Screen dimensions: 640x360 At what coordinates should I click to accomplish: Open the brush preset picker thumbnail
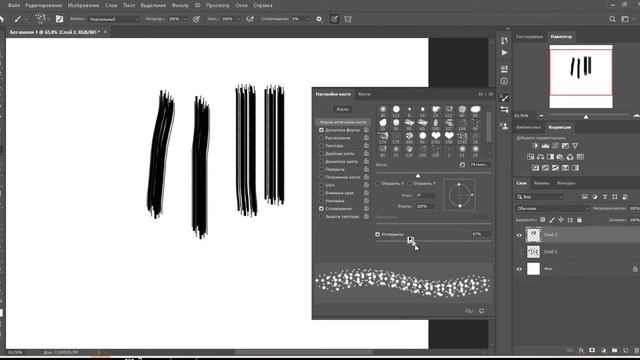(40, 18)
